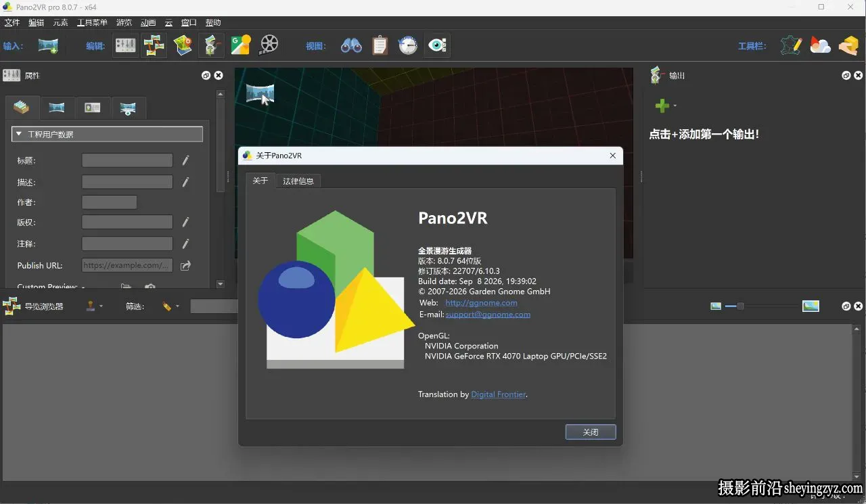Open the Tour Map toolbar icon
Image resolution: width=866 pixels, height=504 pixels.
pyautogui.click(x=183, y=45)
